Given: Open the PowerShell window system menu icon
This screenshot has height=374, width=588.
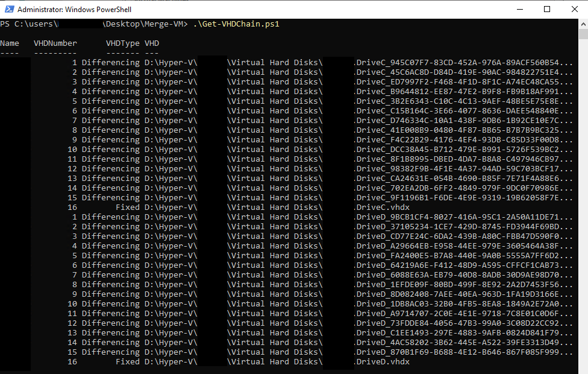Looking at the screenshot, I should click(x=10, y=10).
